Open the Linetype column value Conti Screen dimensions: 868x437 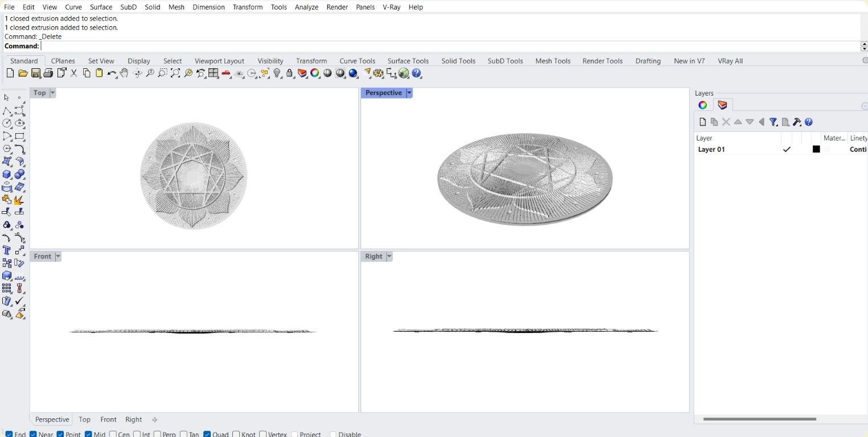(x=858, y=149)
